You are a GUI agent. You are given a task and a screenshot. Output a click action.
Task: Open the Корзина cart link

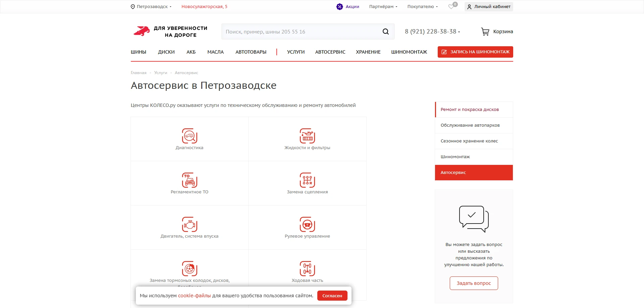[x=503, y=32]
